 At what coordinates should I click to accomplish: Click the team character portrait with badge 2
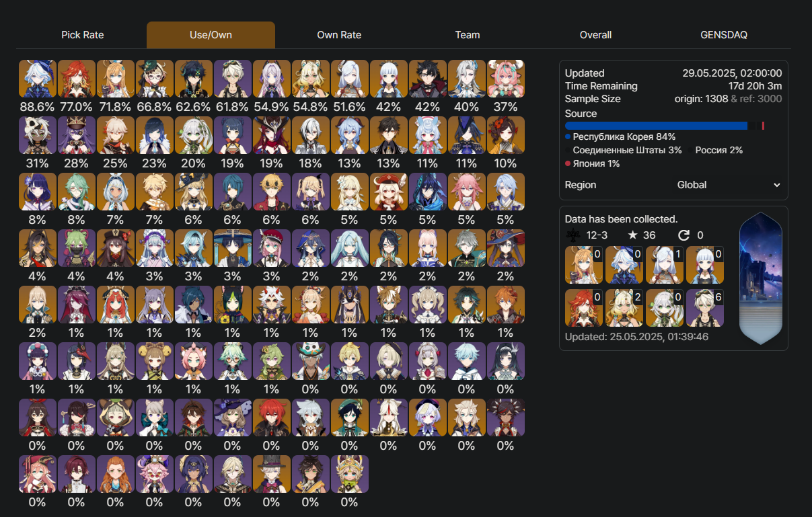(x=624, y=308)
